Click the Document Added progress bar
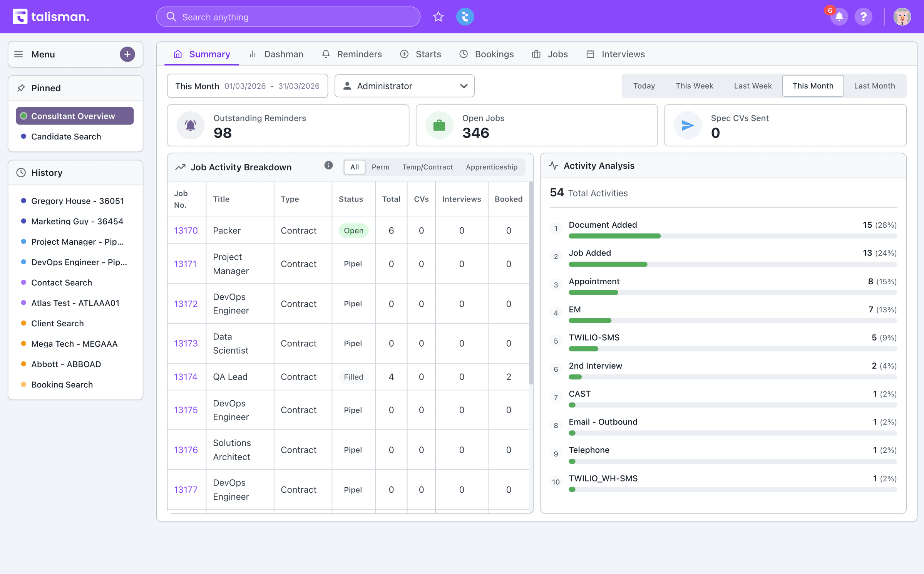Screen dimensions: 924x574 [733, 236]
